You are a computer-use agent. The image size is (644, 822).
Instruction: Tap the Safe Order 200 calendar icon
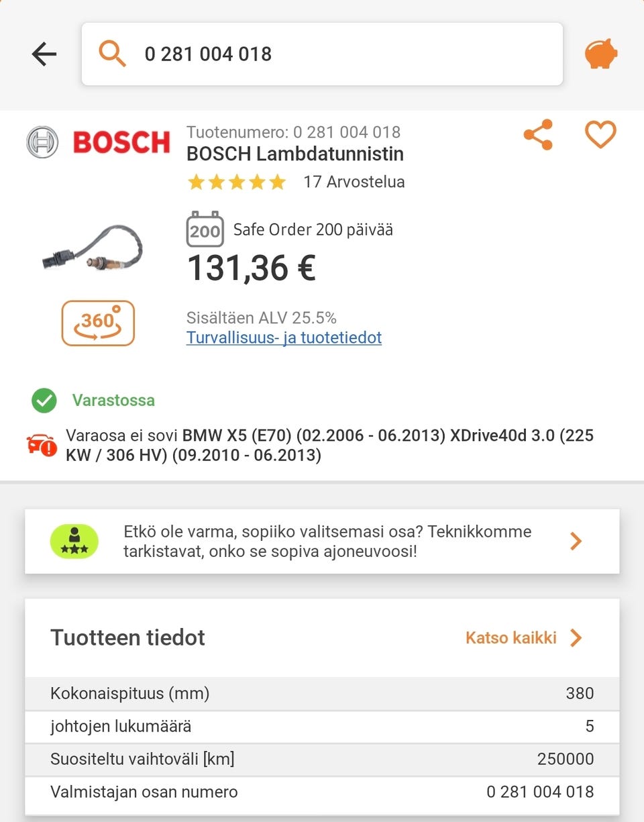[205, 229]
